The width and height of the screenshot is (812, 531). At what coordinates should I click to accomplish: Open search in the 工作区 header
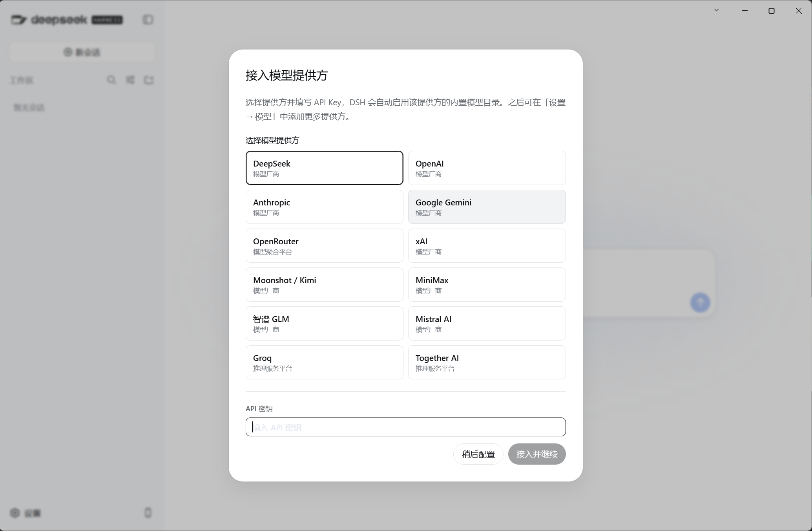coord(111,80)
